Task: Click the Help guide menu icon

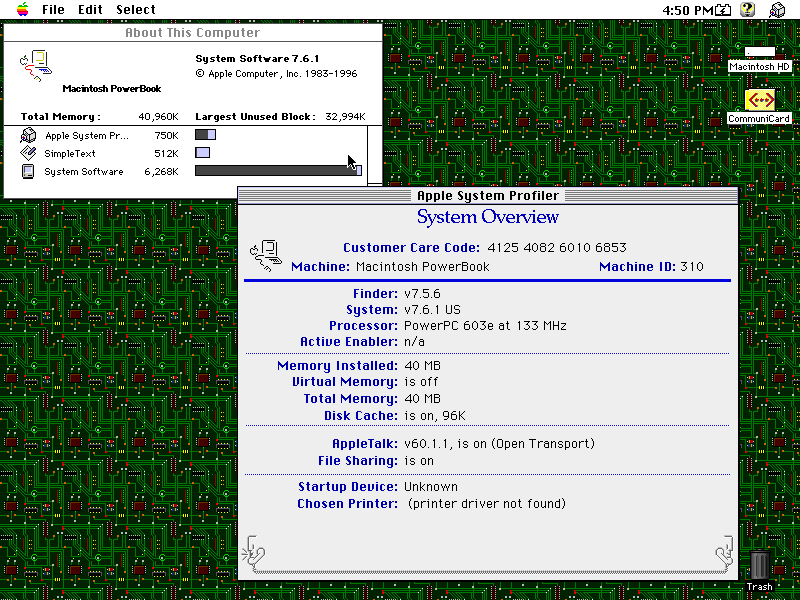Action: [x=747, y=10]
